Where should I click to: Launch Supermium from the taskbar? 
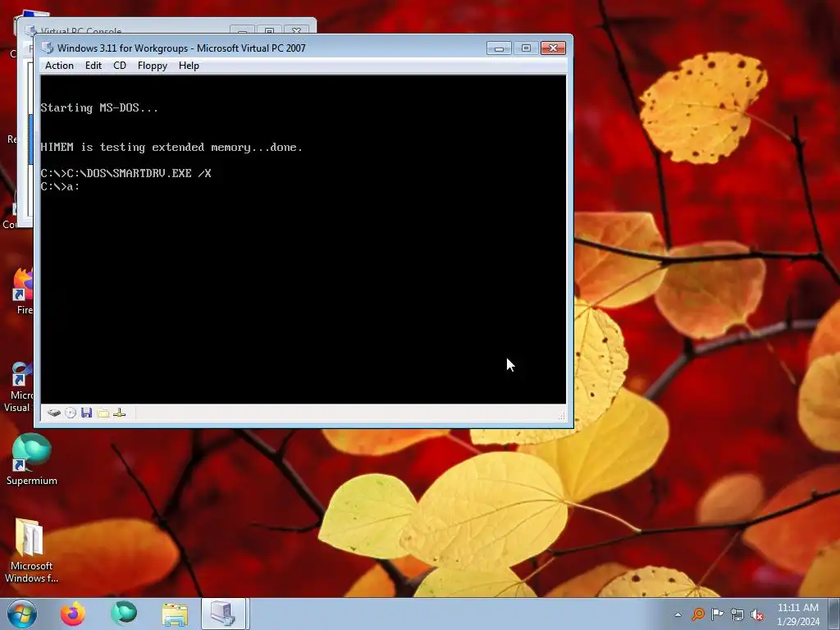[x=124, y=614]
